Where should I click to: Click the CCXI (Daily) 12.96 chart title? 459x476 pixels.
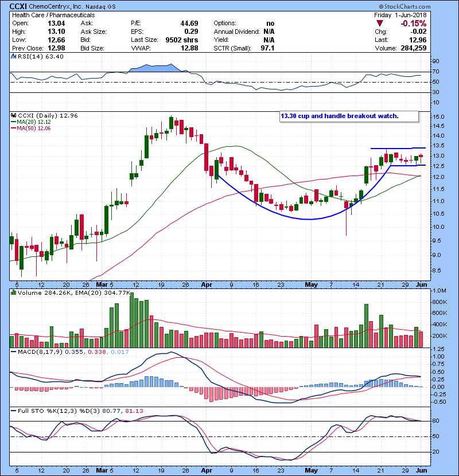pyautogui.click(x=48, y=115)
